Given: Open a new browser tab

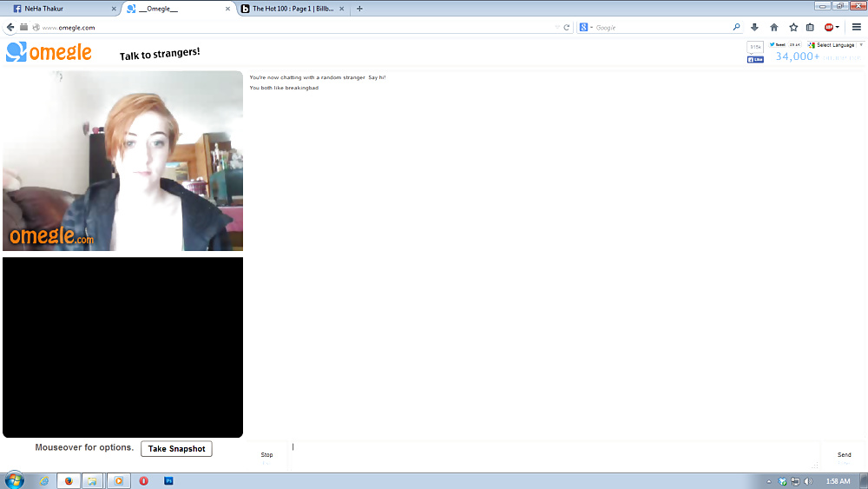Looking at the screenshot, I should coord(359,9).
